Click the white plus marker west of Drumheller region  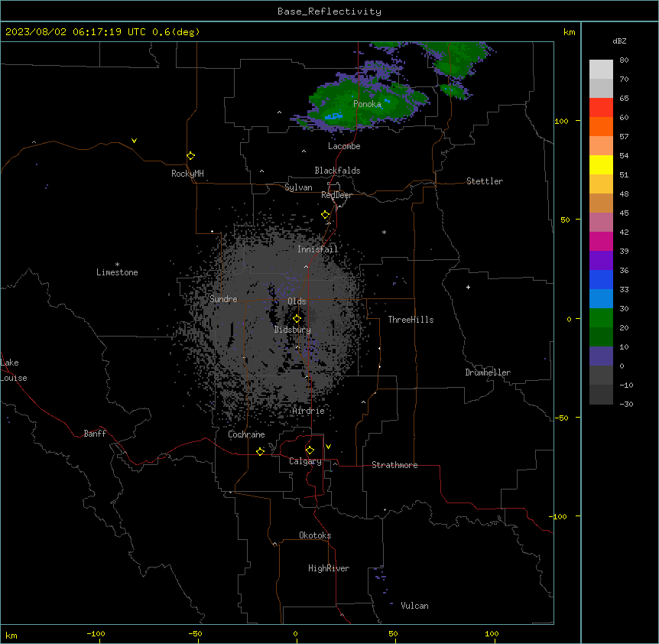(468, 287)
